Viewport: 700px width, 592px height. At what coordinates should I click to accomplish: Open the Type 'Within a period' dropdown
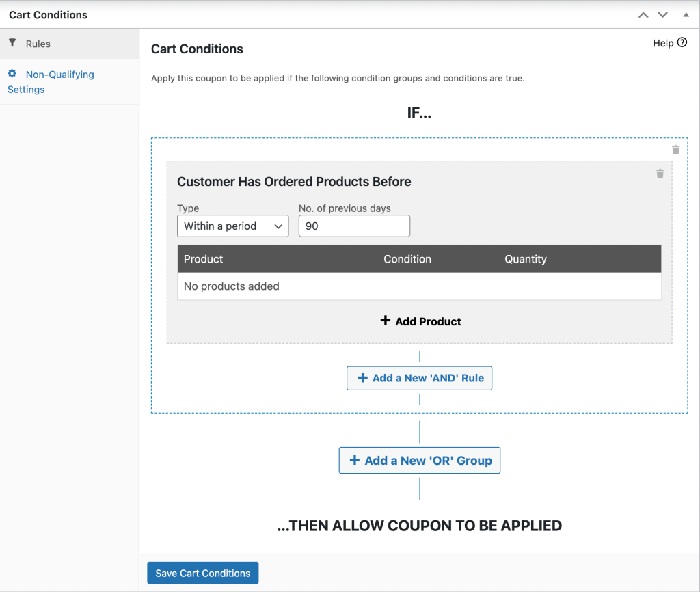click(233, 226)
